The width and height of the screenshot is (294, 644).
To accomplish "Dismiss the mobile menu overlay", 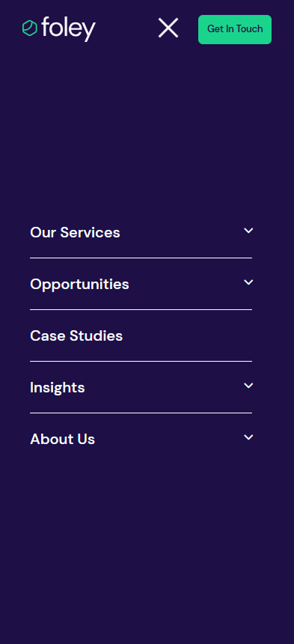I will pos(168,28).
